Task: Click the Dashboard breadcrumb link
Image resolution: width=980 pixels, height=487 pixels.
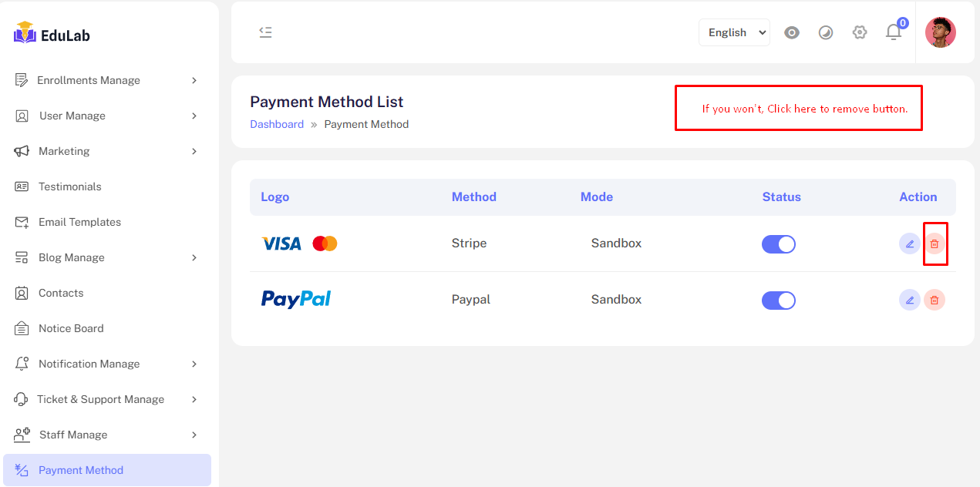Action: pos(277,124)
